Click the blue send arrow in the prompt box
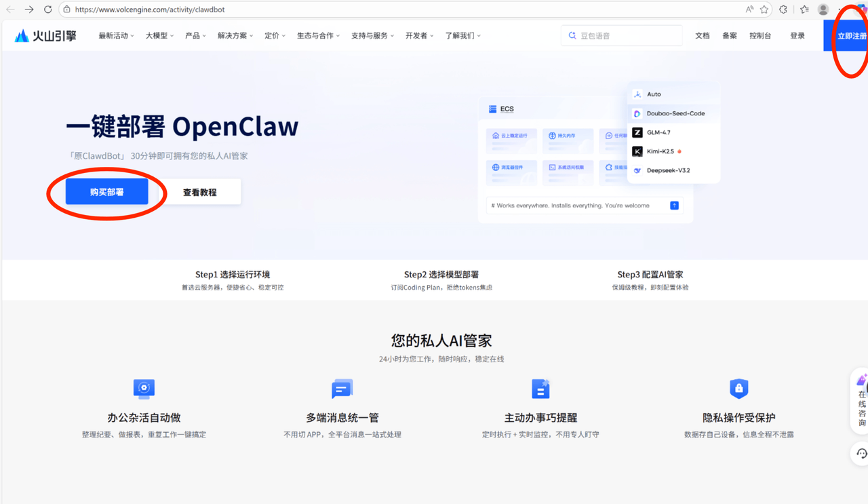Screen dimensions: 868x504 pyautogui.click(x=674, y=206)
